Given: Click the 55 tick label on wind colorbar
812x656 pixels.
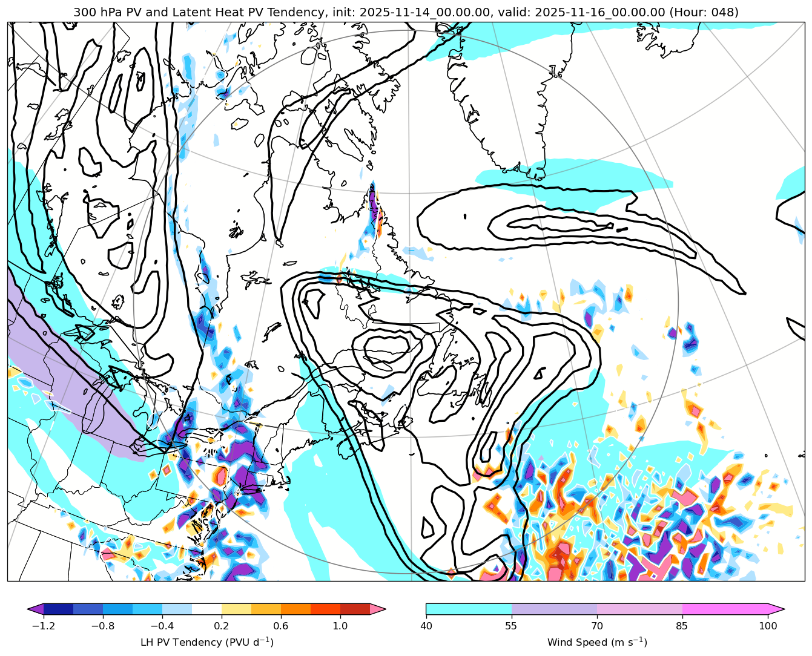Looking at the screenshot, I should (x=512, y=626).
